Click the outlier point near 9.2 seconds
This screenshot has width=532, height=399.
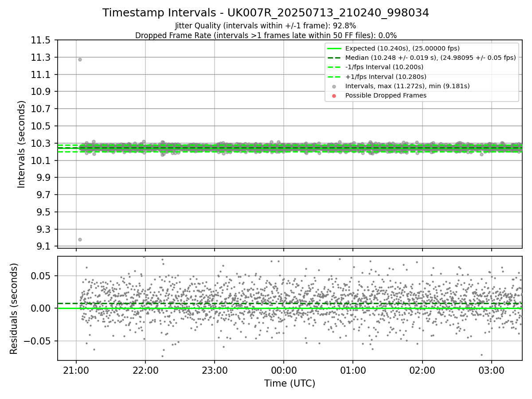[x=80, y=239]
